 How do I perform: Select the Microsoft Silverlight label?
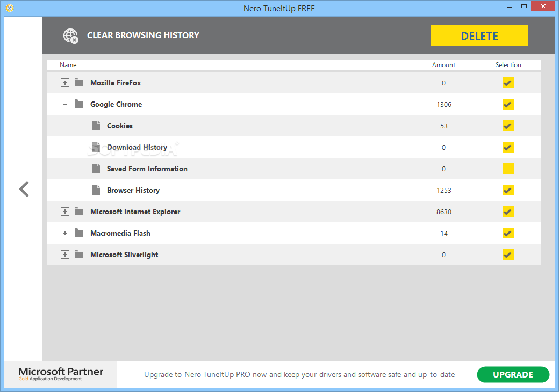coord(124,255)
